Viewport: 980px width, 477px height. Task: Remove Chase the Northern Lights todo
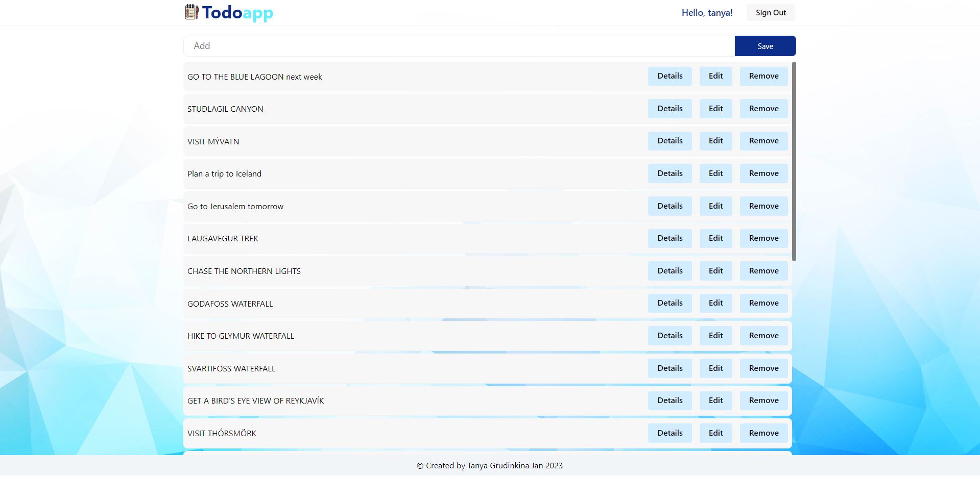[763, 271]
